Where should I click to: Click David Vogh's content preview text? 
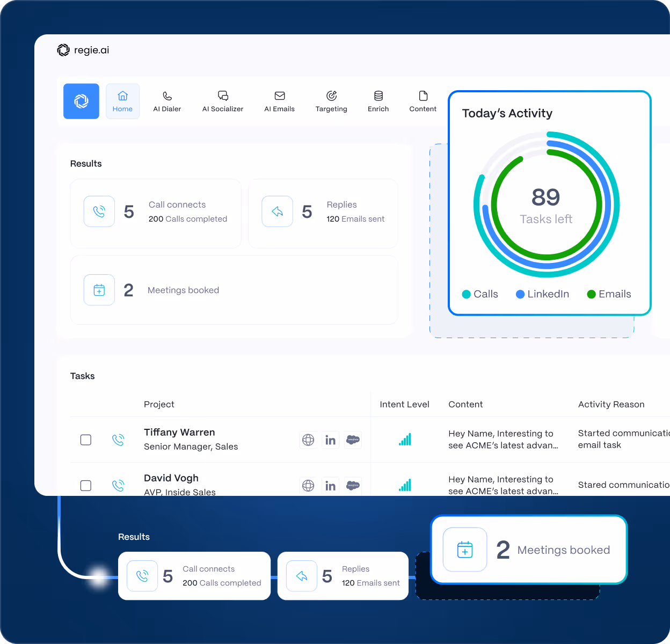coord(503,485)
